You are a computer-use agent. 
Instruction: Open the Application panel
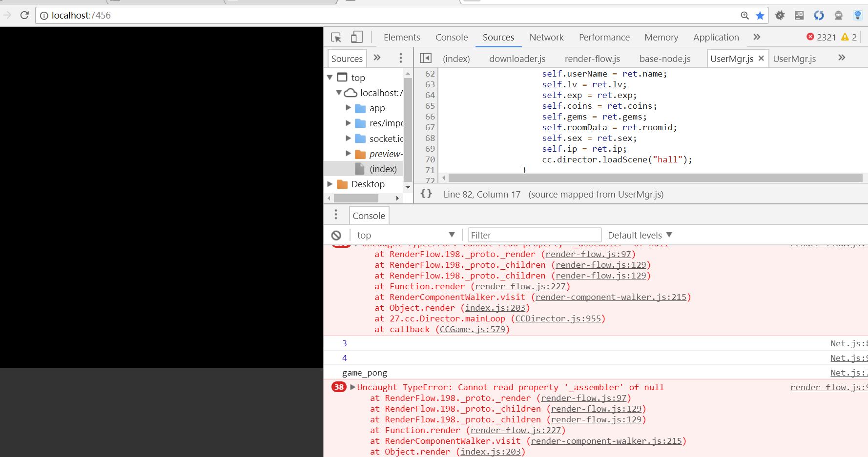(x=716, y=38)
